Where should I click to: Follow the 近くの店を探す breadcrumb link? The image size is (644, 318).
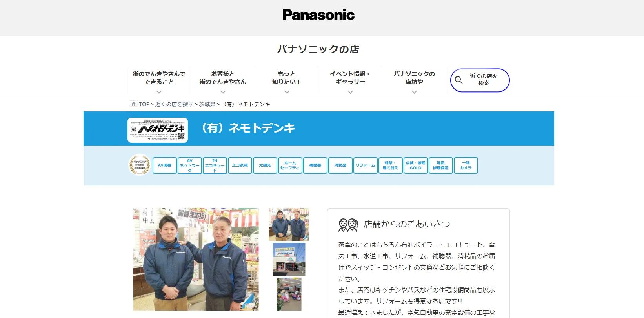[x=174, y=104]
